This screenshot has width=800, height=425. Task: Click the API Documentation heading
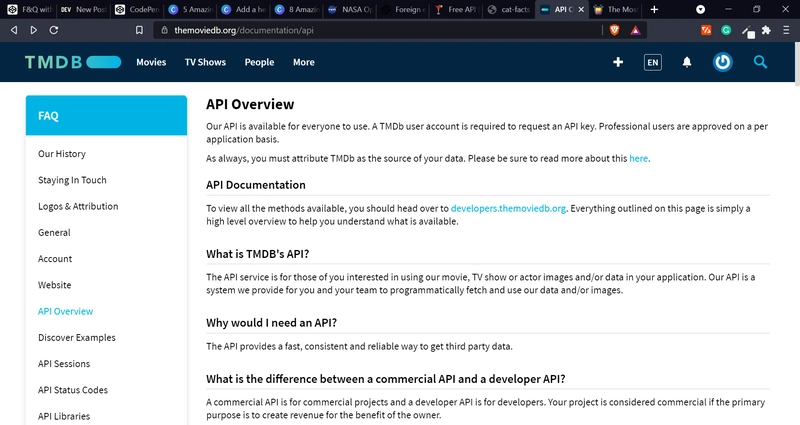[x=256, y=185]
